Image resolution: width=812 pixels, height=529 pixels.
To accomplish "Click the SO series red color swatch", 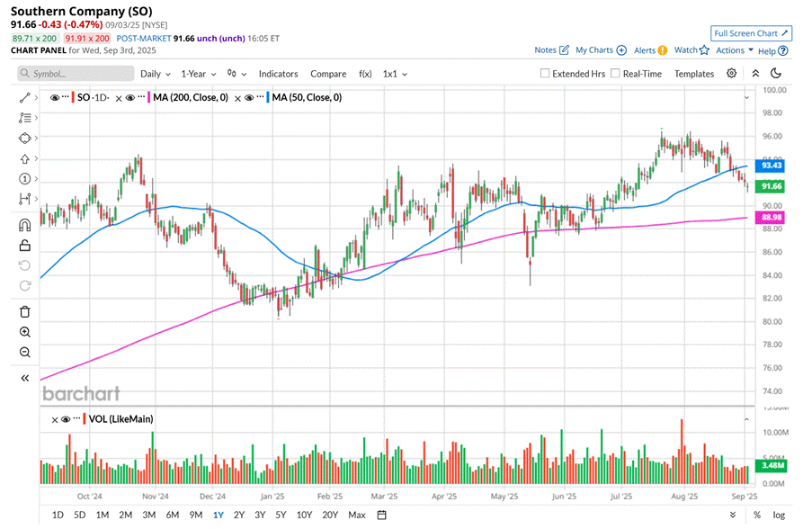I will [74, 97].
